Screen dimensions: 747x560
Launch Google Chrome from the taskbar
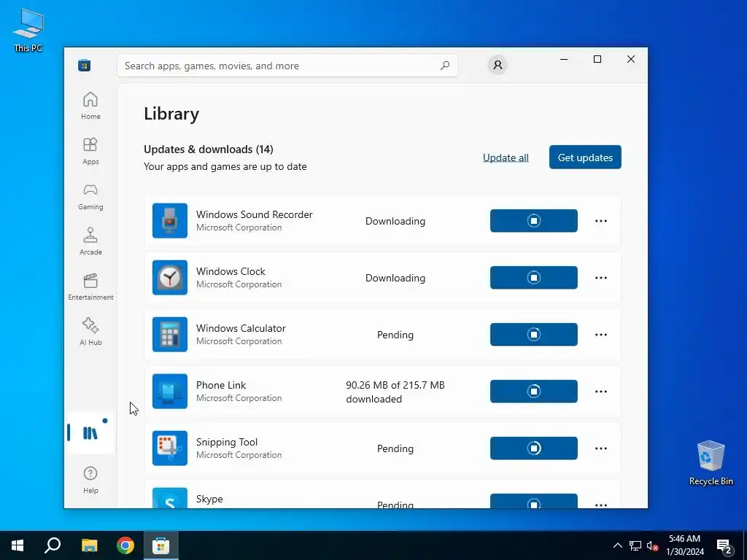coord(125,545)
